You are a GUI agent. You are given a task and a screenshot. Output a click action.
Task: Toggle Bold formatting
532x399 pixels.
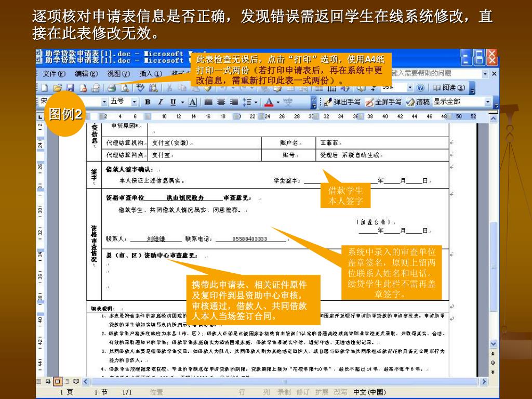[x=148, y=102]
